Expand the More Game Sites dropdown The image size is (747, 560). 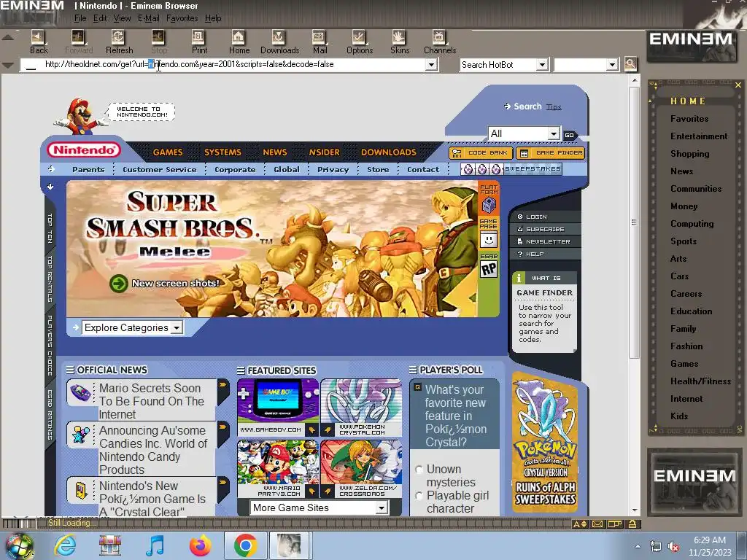(x=381, y=508)
